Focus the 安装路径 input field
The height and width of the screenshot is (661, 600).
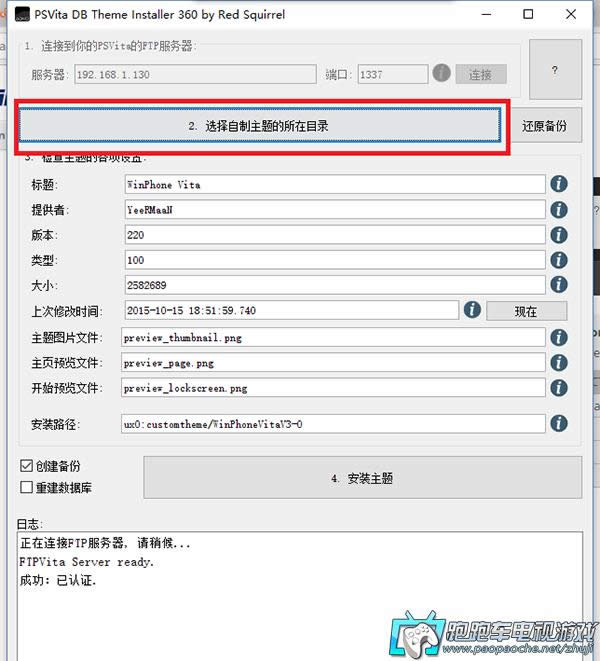click(334, 423)
